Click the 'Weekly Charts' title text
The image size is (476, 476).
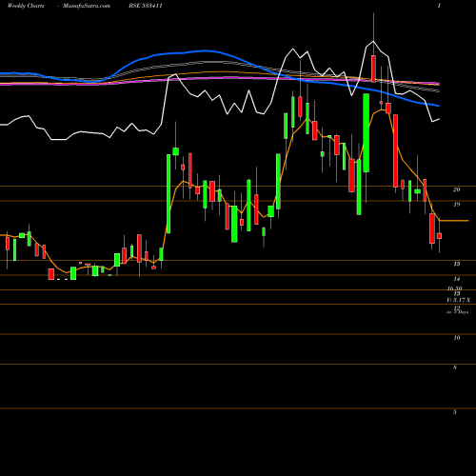[x=26, y=6]
